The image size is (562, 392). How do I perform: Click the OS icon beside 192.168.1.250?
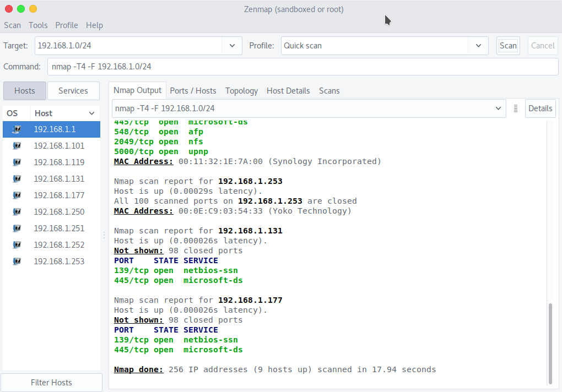click(x=17, y=212)
